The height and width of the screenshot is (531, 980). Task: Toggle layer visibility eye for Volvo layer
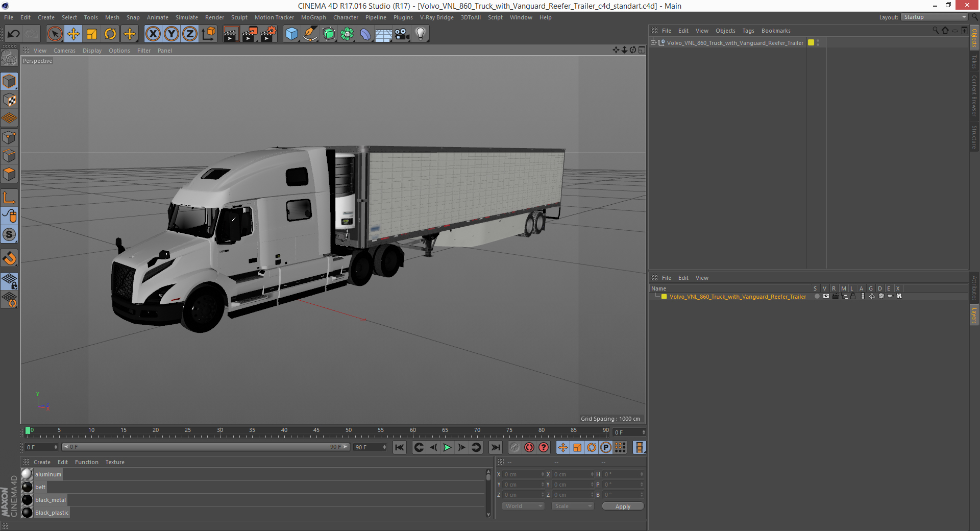pyautogui.click(x=826, y=296)
